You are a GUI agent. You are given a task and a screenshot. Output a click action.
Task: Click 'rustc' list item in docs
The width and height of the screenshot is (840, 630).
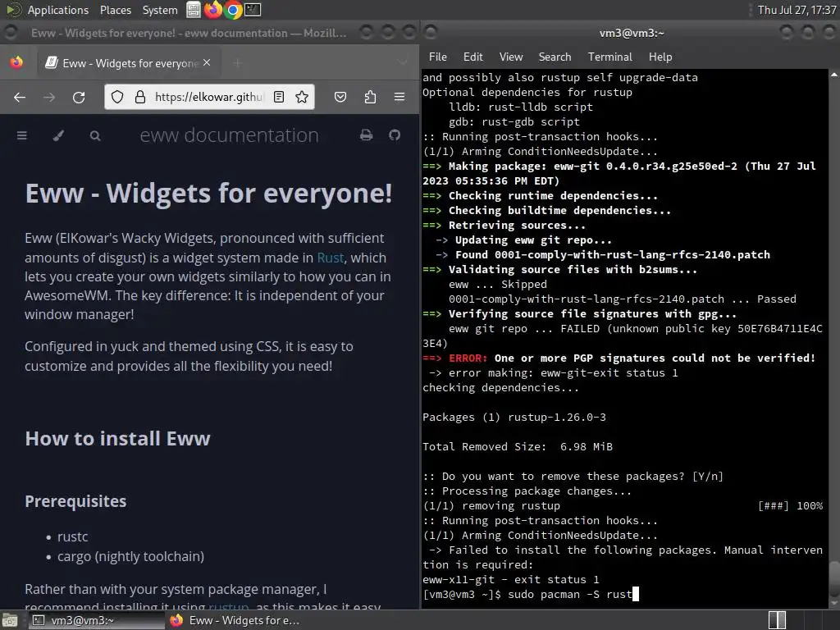coord(72,536)
